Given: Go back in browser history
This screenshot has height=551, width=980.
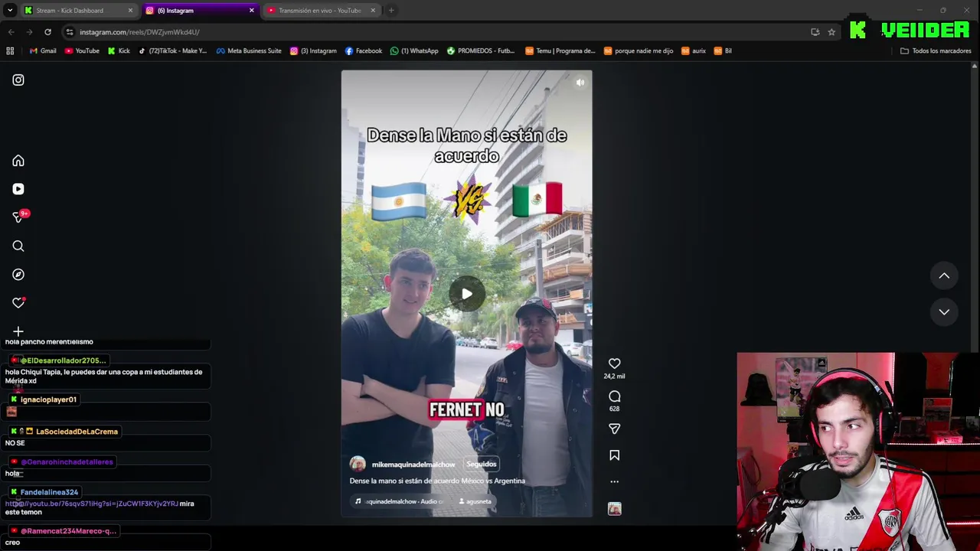Looking at the screenshot, I should (x=11, y=32).
